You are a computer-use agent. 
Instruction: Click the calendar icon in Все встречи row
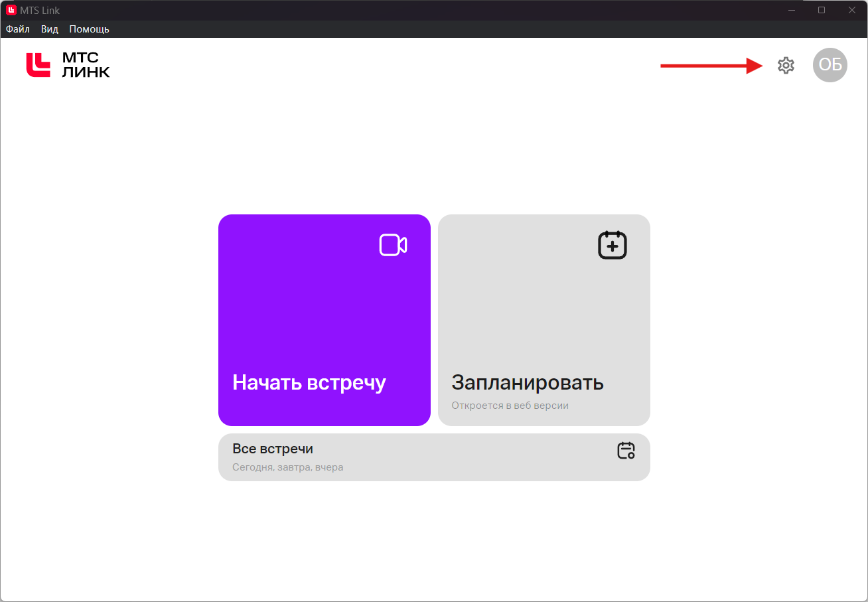(x=626, y=451)
